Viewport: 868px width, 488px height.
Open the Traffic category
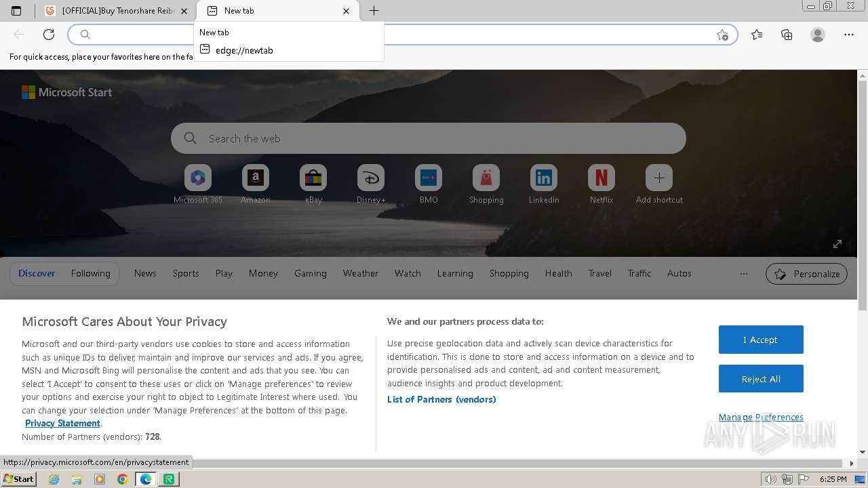639,273
